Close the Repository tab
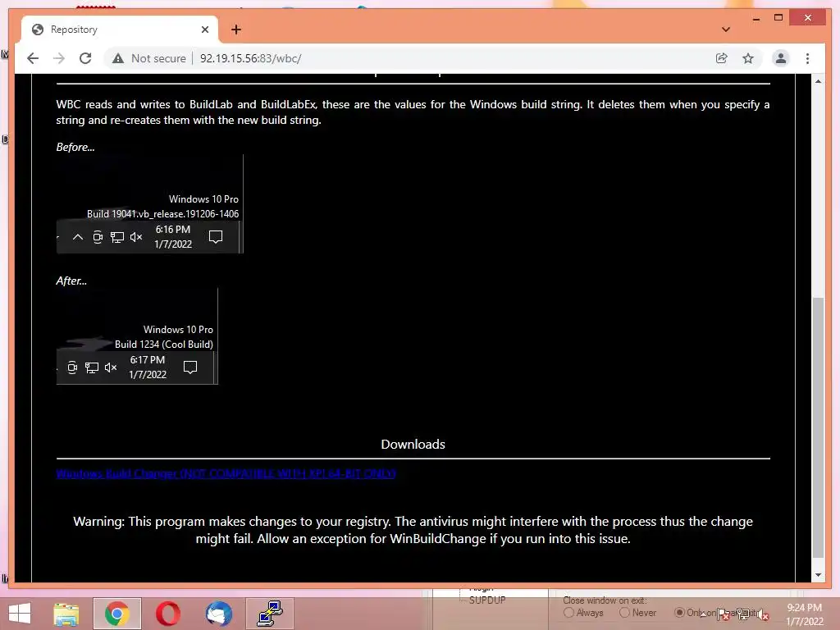This screenshot has height=630, width=840. point(204,30)
